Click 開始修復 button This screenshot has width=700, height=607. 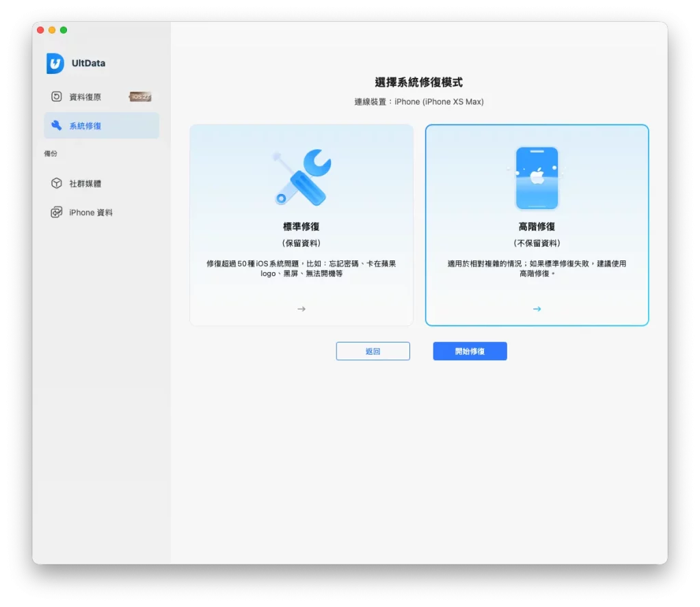(470, 351)
